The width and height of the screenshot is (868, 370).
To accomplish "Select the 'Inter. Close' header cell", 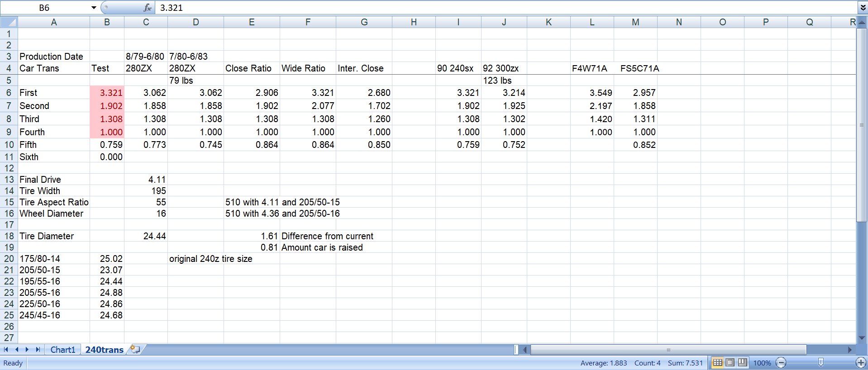I will (x=364, y=68).
